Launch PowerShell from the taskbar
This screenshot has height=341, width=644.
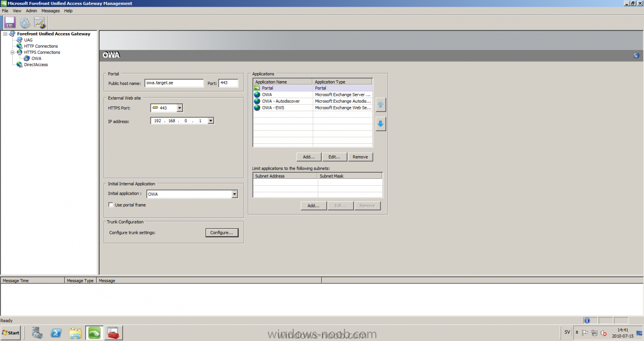point(56,333)
